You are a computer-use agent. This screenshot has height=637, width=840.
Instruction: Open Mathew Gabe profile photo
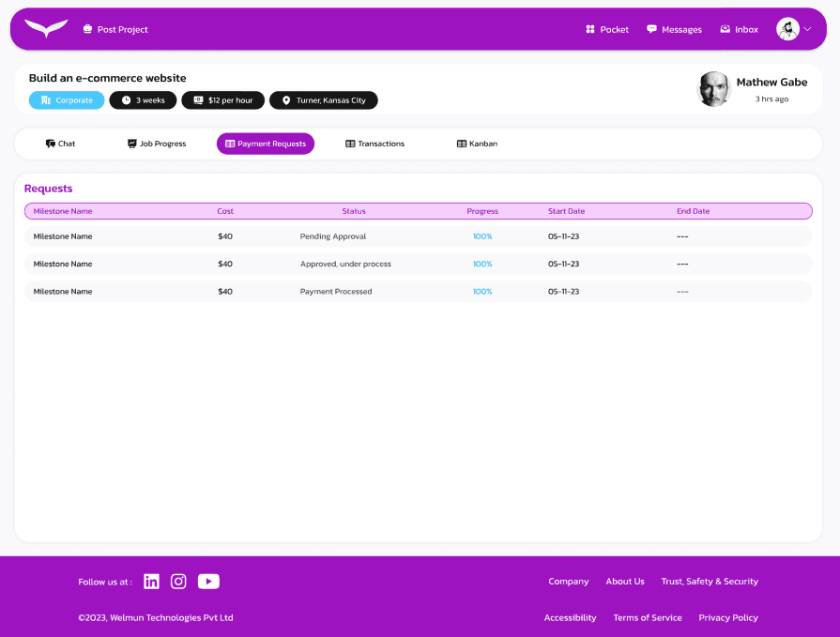pos(714,89)
